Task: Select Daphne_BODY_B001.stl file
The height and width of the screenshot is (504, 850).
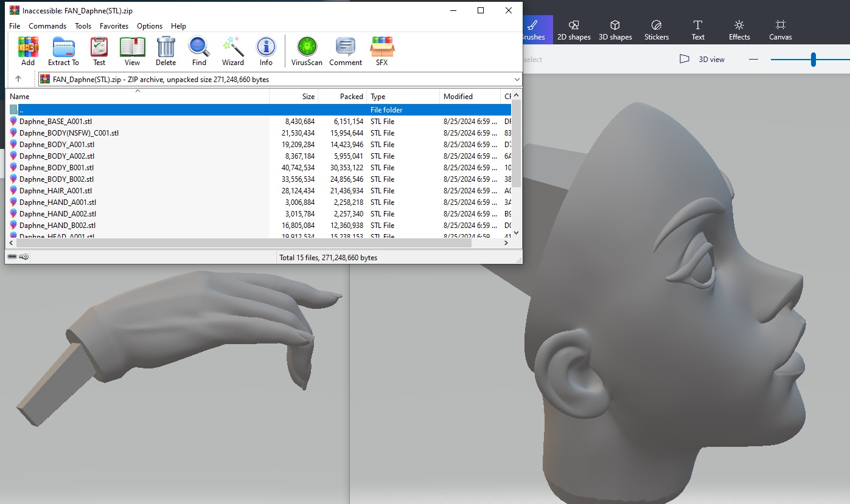Action: [x=259, y=167]
